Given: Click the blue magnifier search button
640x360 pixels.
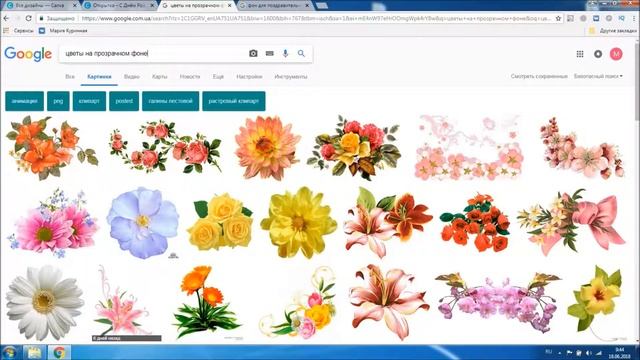Looking at the screenshot, I should coord(301,53).
